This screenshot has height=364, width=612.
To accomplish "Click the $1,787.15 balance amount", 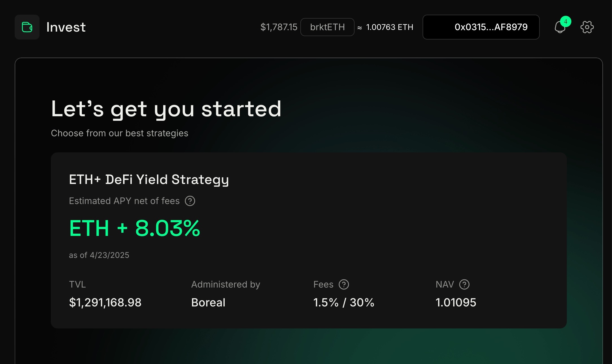I will tap(279, 27).
